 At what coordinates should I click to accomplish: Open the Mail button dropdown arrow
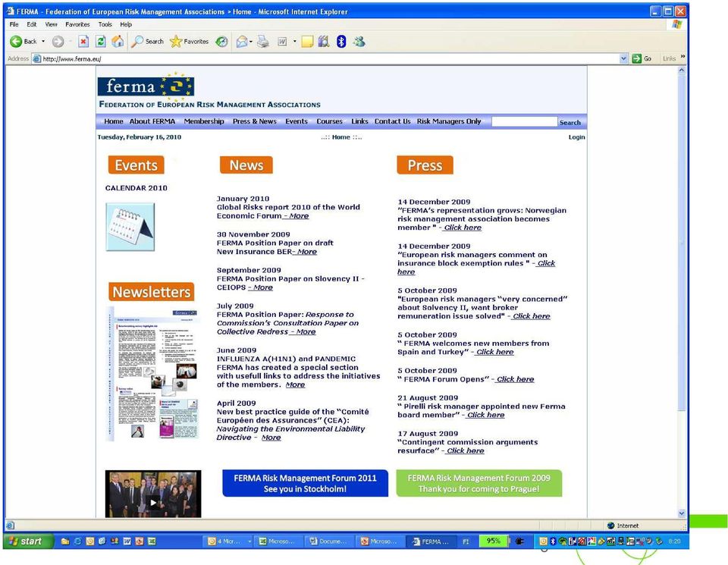(251, 42)
